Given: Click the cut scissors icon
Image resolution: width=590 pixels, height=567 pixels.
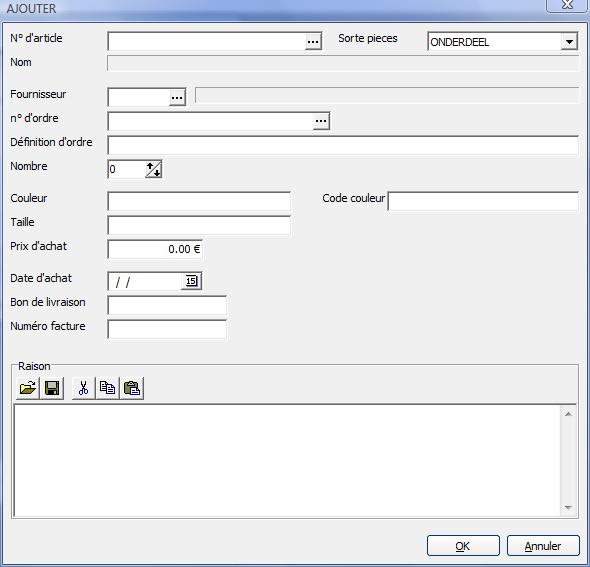Looking at the screenshot, I should pyautogui.click(x=83, y=388).
